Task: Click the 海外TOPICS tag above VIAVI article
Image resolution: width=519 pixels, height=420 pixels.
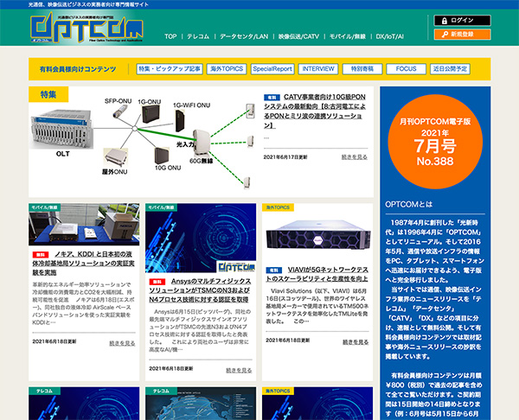Action: pyautogui.click(x=279, y=208)
